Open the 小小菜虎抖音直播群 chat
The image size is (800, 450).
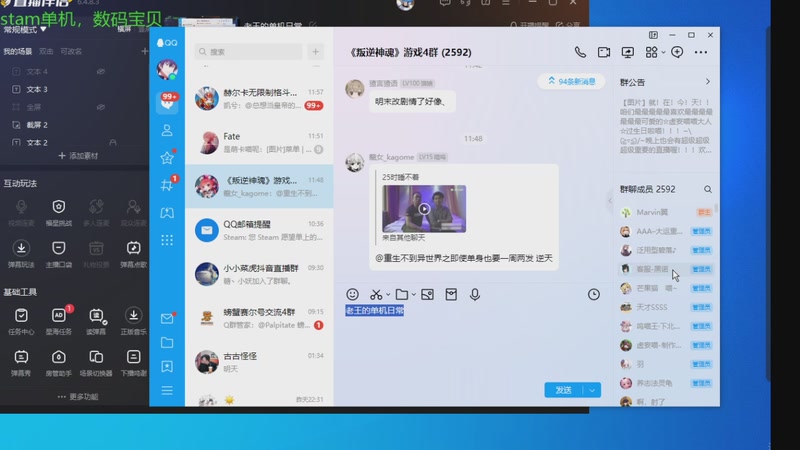coord(259,274)
